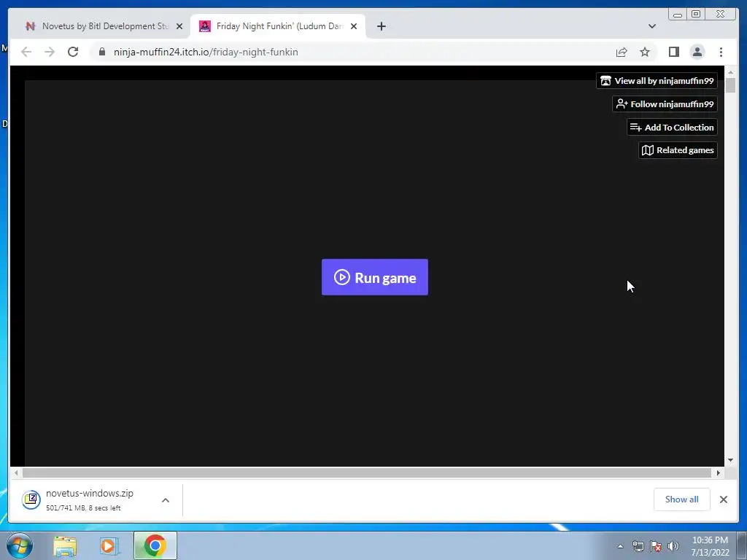Viewport: 747px width, 560px height.
Task: Restore down the Chrome window
Action: coord(696,15)
